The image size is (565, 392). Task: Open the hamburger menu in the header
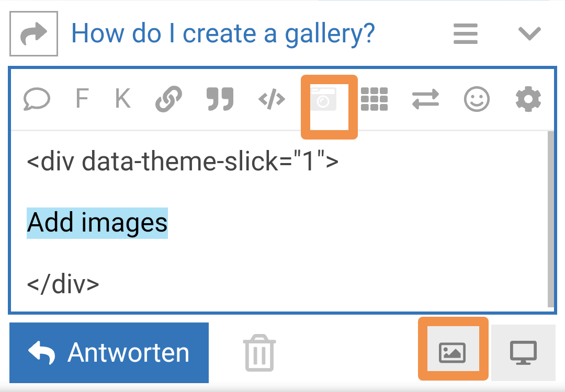(x=465, y=34)
